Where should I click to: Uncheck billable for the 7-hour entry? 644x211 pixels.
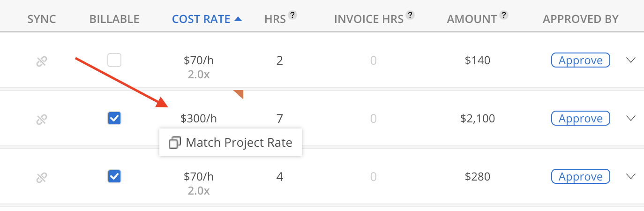[114, 118]
